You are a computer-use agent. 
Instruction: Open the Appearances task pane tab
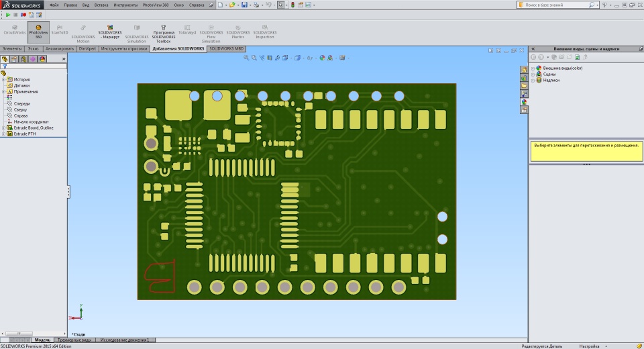(x=524, y=102)
